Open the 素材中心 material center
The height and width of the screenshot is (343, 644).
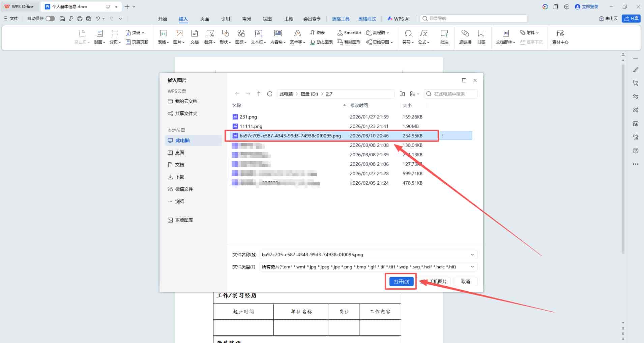coord(560,37)
